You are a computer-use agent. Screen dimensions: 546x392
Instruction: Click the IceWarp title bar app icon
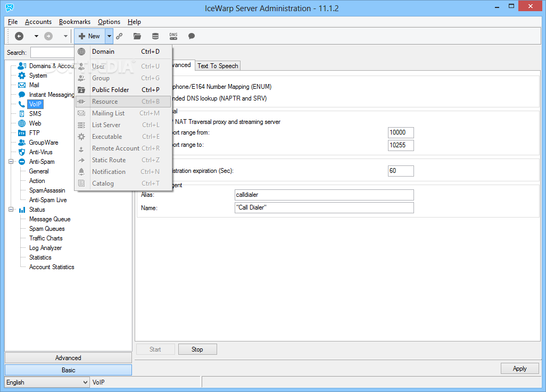(10, 7)
